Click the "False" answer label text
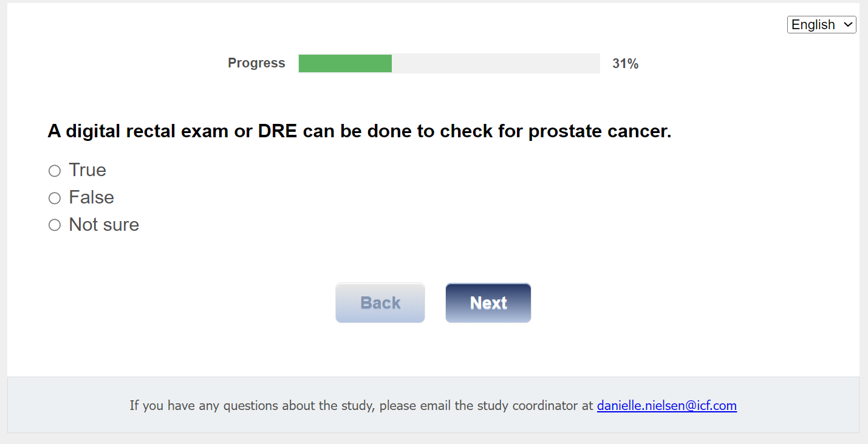The width and height of the screenshot is (868, 444). coord(91,197)
